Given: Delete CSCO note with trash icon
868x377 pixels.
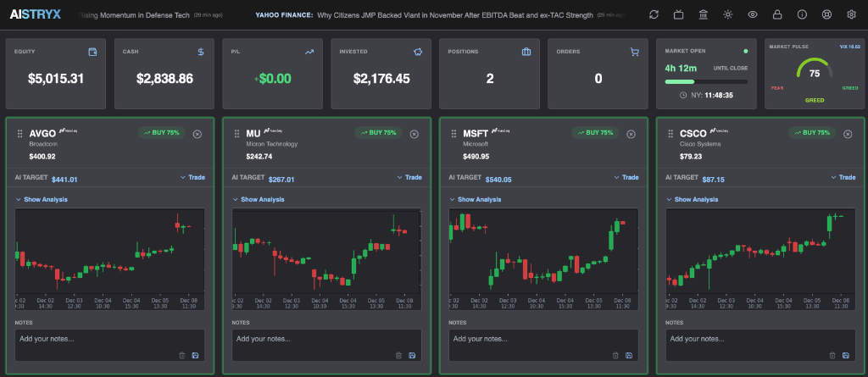Looking at the screenshot, I should (833, 356).
